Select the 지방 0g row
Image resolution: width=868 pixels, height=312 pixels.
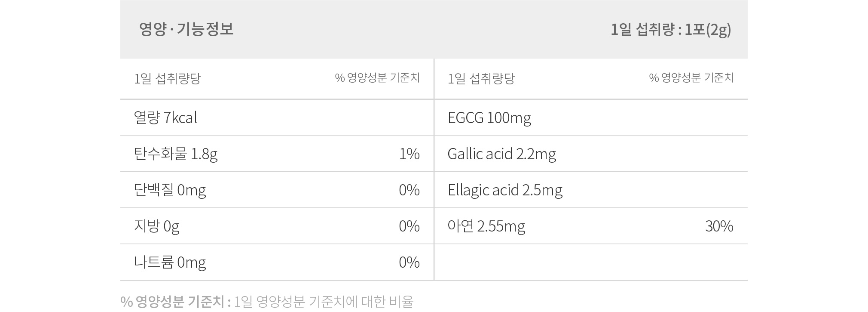point(277,226)
